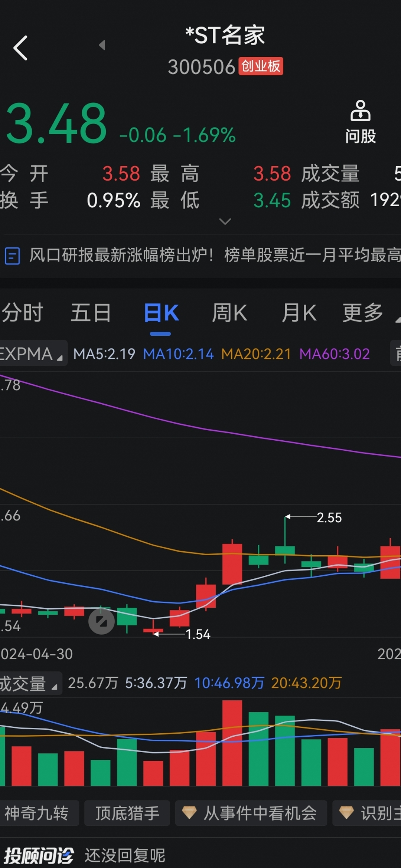Open the 问股 ask-stock assistant icon
Screen dimensions: 401x868
[360, 122]
